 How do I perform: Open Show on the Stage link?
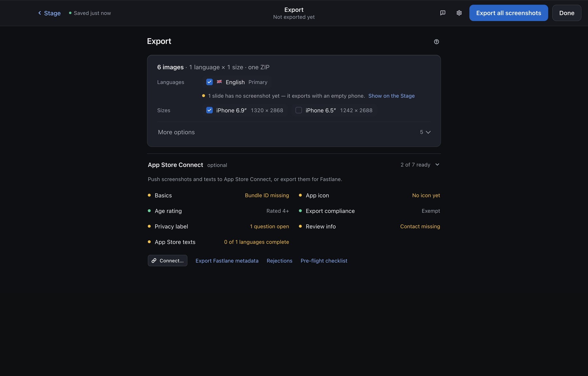(391, 96)
